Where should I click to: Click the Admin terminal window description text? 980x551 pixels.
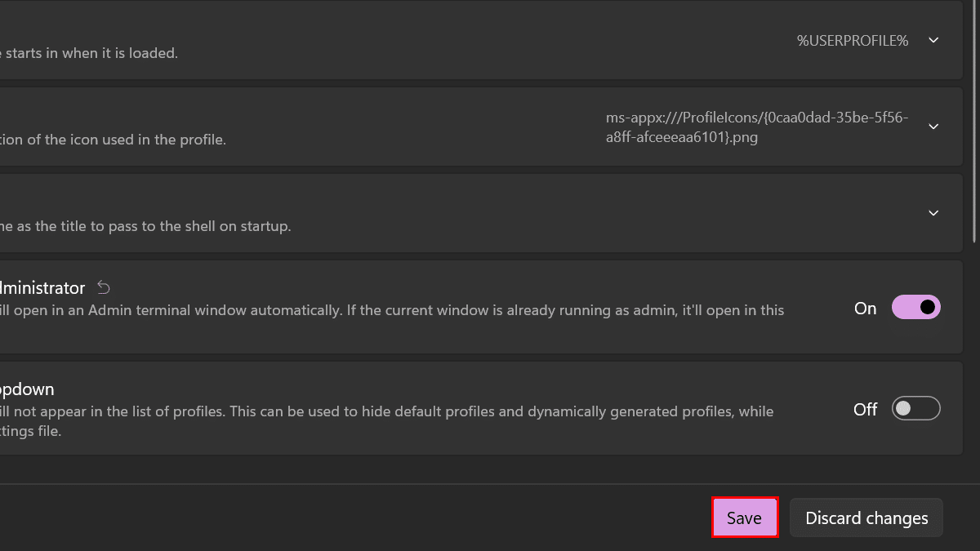pyautogui.click(x=392, y=310)
